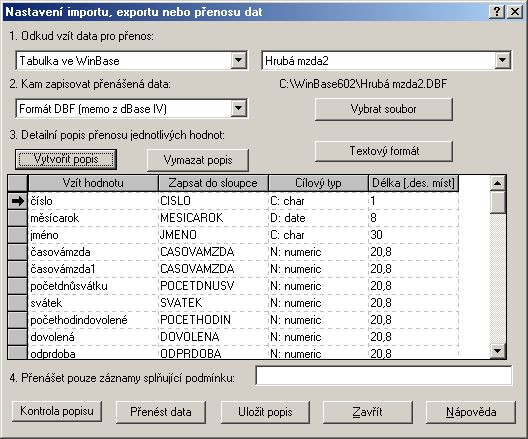
Task: Click the table vertical scrollbar thumb
Action: point(497,202)
